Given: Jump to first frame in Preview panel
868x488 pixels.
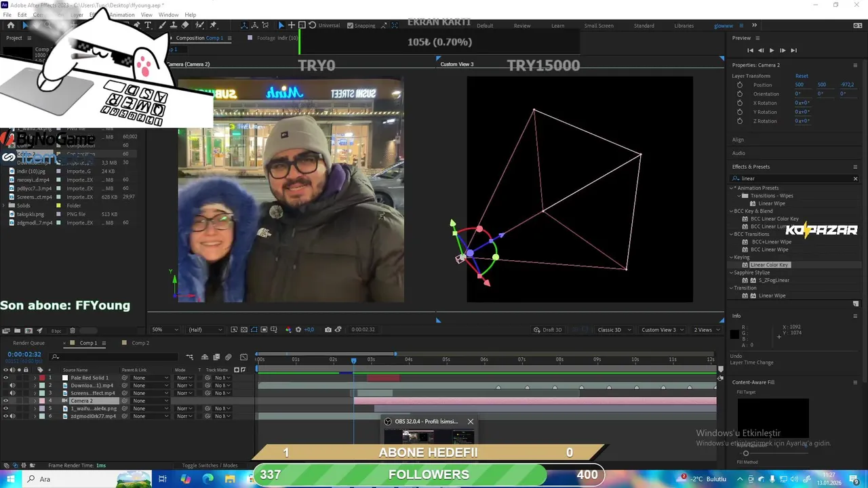Looking at the screenshot, I should click(x=750, y=50).
